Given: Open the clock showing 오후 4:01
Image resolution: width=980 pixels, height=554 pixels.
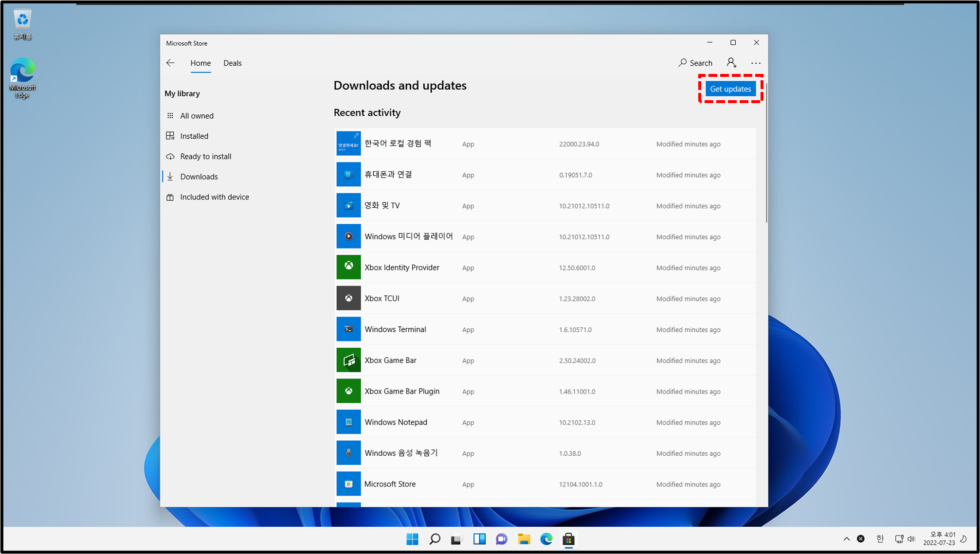Looking at the screenshot, I should click(939, 539).
